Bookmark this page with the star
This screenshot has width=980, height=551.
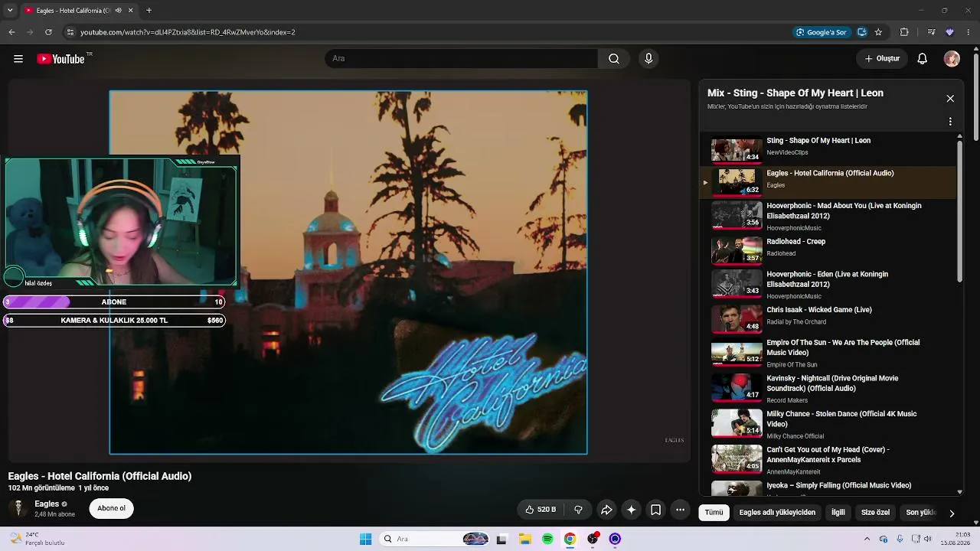[x=878, y=32]
